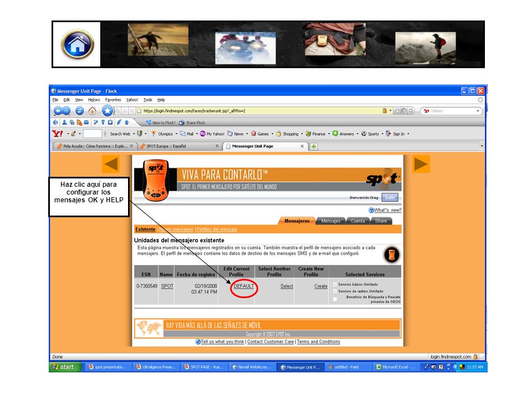Expand the Sign In dropdown arrow
Image resolution: width=532 pixels, height=399 pixels.
(x=408, y=134)
